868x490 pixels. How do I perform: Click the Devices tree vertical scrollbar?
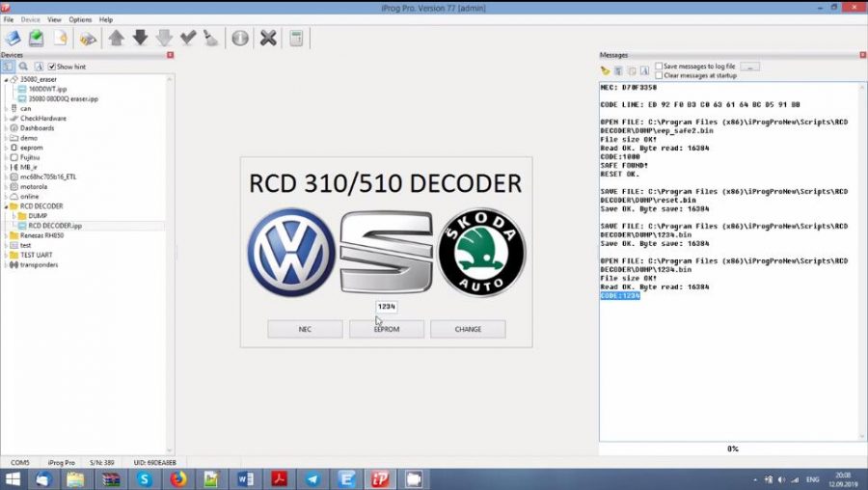pyautogui.click(x=170, y=264)
